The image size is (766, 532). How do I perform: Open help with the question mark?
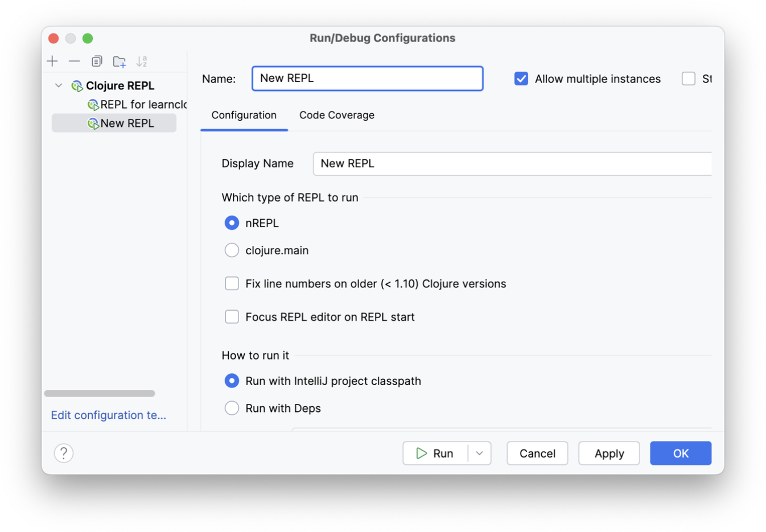click(x=64, y=453)
